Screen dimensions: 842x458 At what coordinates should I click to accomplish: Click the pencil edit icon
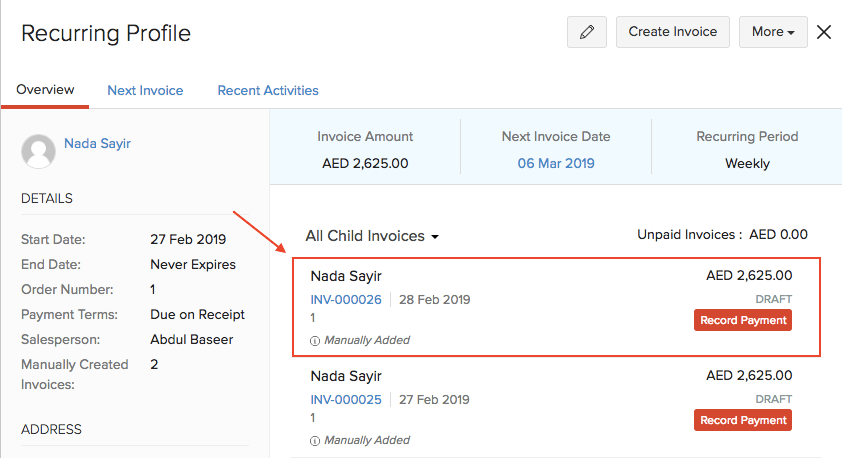pos(586,32)
